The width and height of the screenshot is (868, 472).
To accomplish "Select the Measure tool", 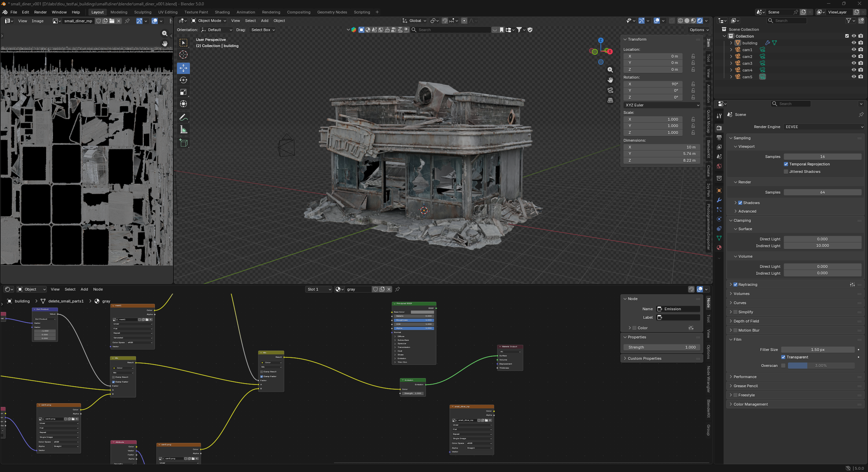I will pos(183,130).
